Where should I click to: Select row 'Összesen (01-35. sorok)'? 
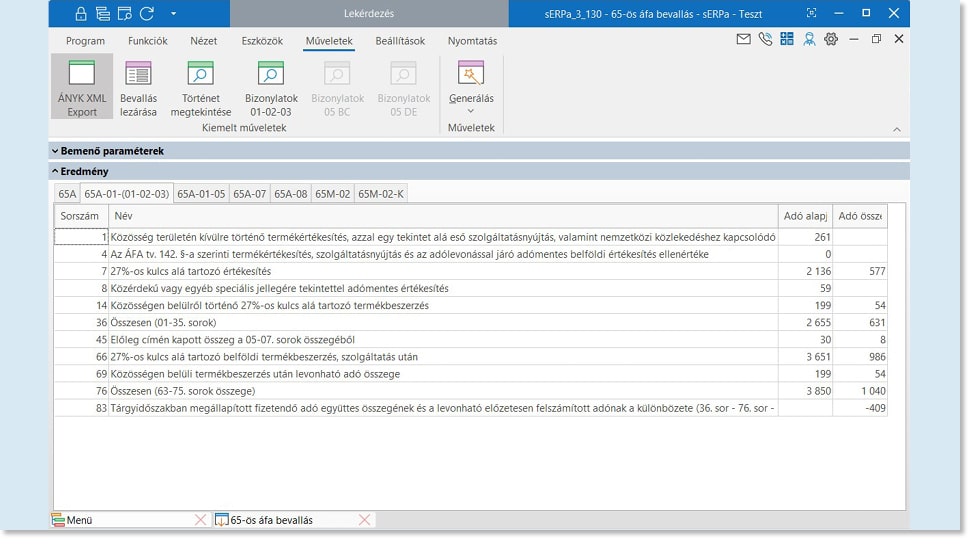pyautogui.click(x=471, y=322)
